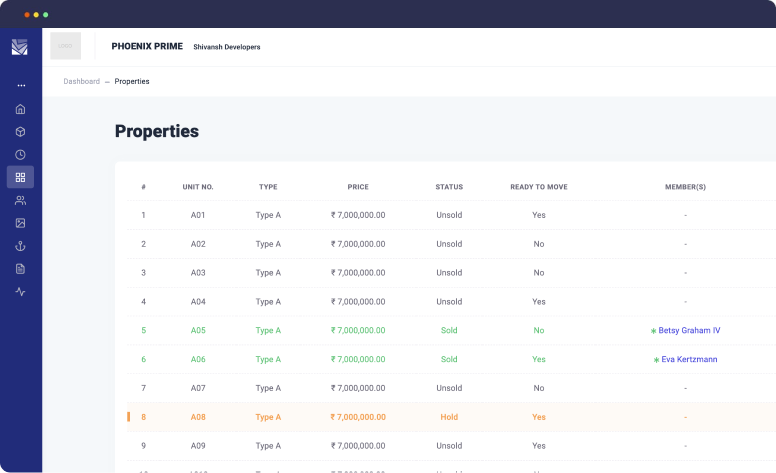The image size is (776, 473).
Task: Click the activity pulse icon in sidebar
Action: click(20, 292)
